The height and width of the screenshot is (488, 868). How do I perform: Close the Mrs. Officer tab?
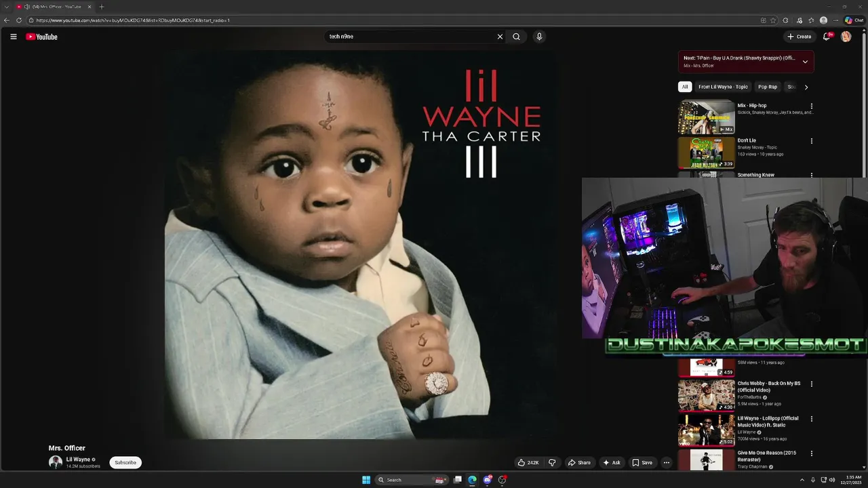tap(90, 7)
